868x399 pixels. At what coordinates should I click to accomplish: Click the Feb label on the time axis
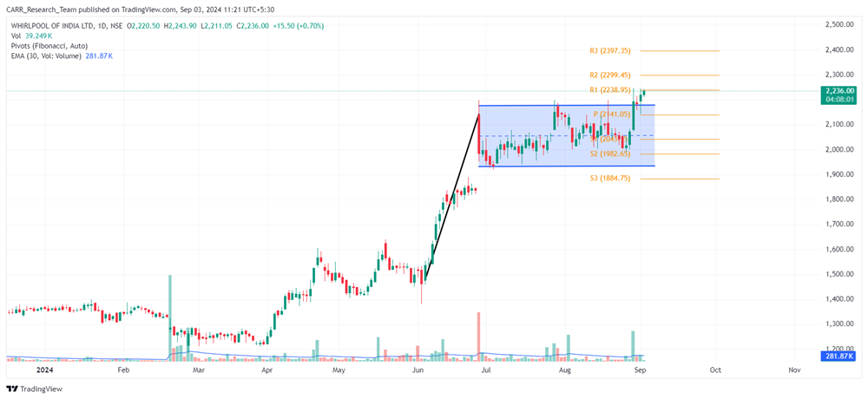pos(123,370)
